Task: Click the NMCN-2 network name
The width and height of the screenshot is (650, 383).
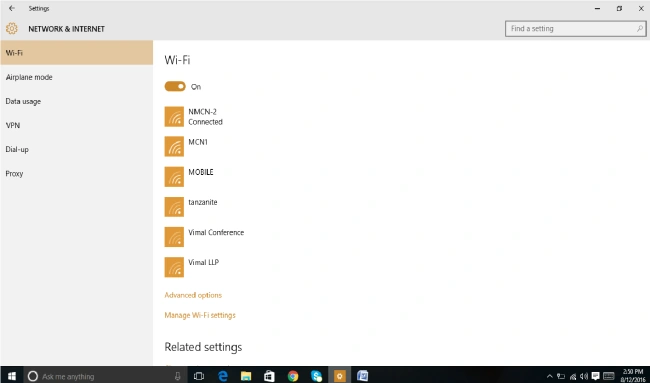Action: [x=202, y=112]
